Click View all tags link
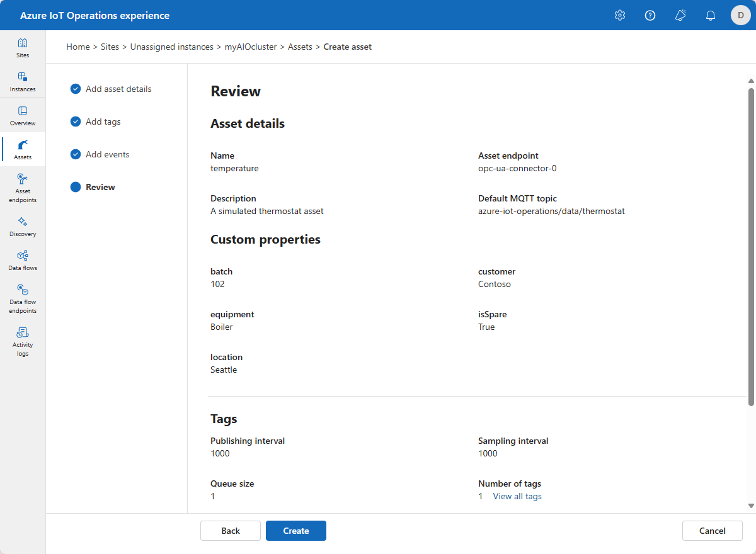This screenshot has height=554, width=756. tap(517, 496)
